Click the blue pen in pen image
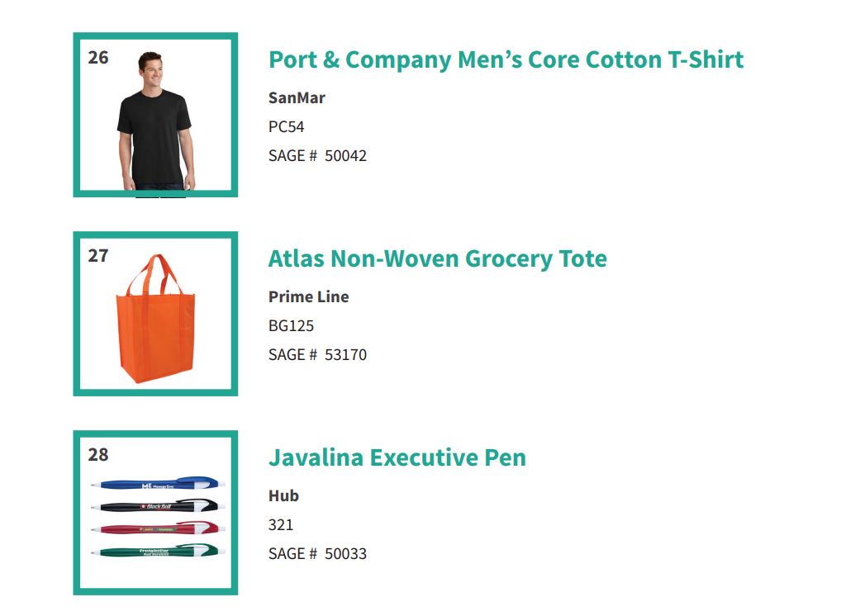The width and height of the screenshot is (860, 616). pyautogui.click(x=158, y=483)
